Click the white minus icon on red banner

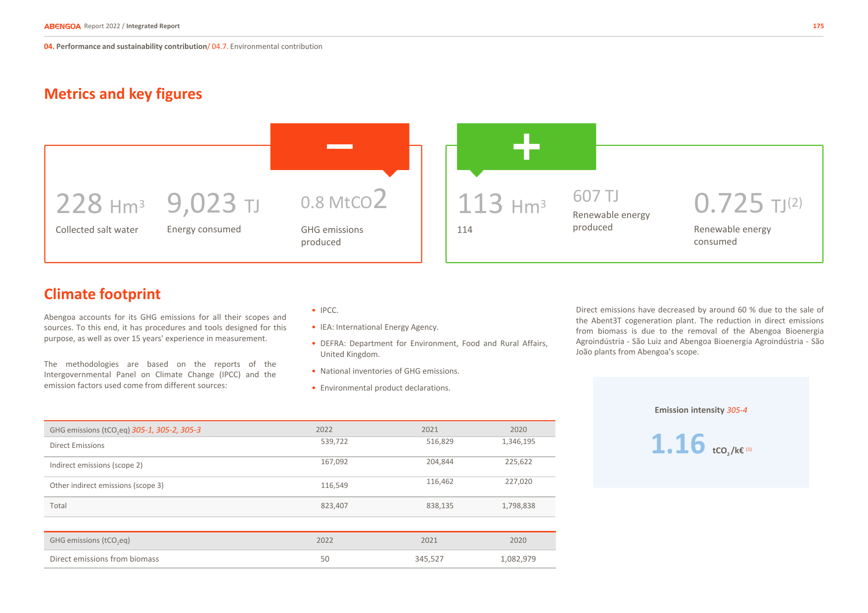point(340,146)
